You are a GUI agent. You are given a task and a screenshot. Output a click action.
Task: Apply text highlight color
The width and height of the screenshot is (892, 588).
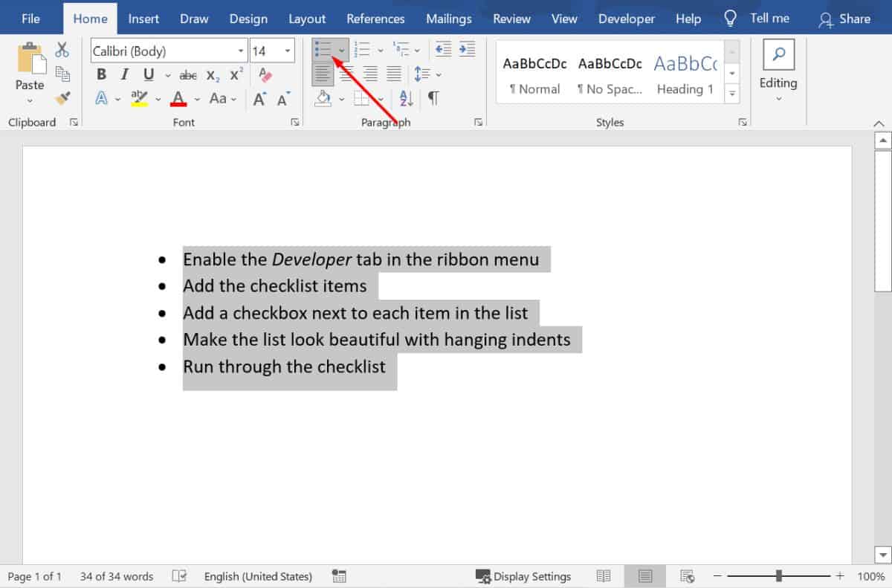point(140,98)
